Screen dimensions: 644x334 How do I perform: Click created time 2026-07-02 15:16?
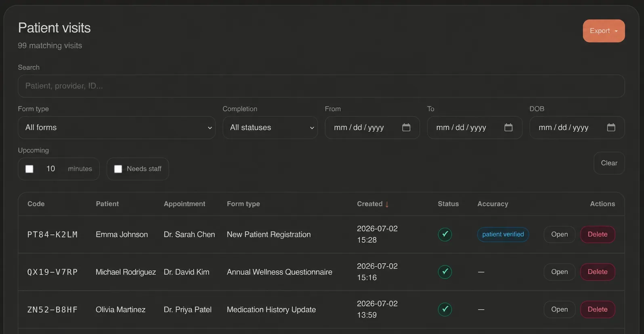(377, 272)
